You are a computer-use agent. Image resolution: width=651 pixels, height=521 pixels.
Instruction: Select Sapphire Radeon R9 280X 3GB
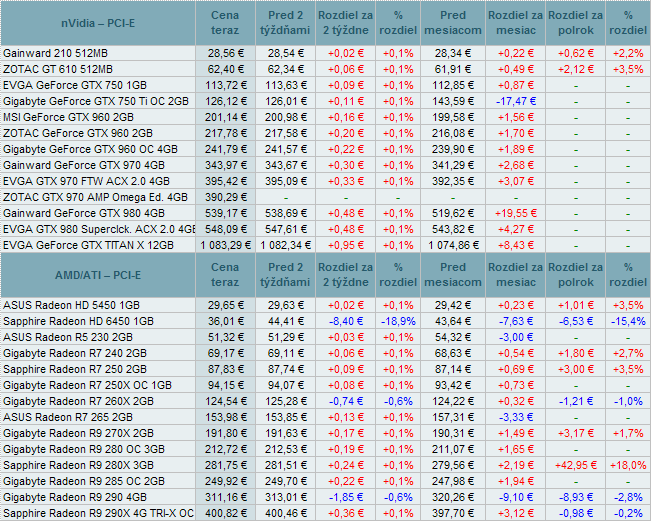pos(78,465)
